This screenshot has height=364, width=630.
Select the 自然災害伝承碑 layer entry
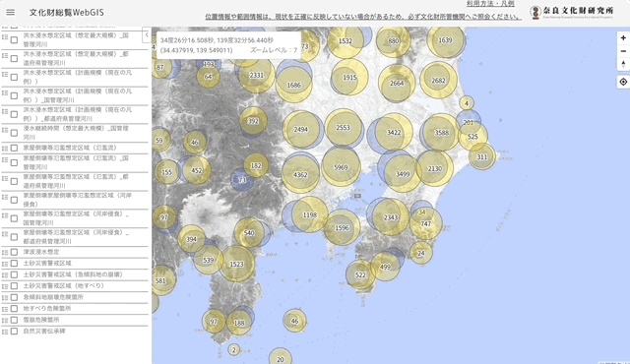[44, 332]
